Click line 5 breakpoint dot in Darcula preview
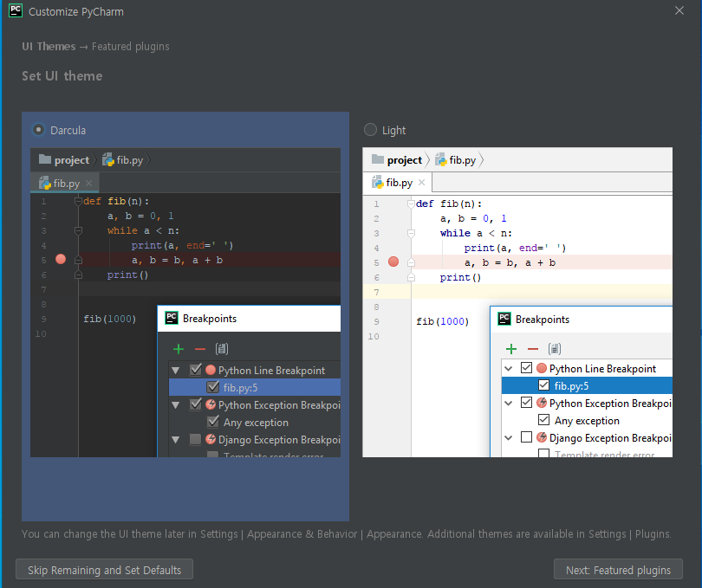Viewport: 702px width, 588px height. point(61,259)
